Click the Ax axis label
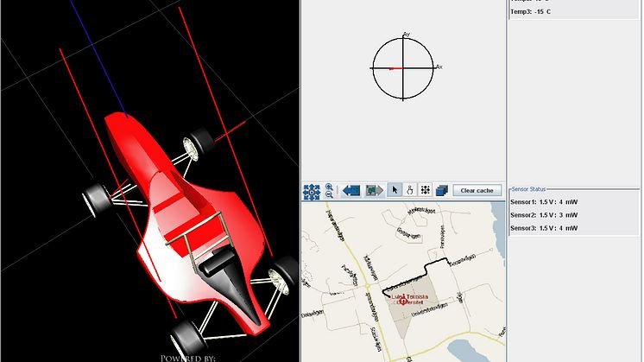 [439, 67]
